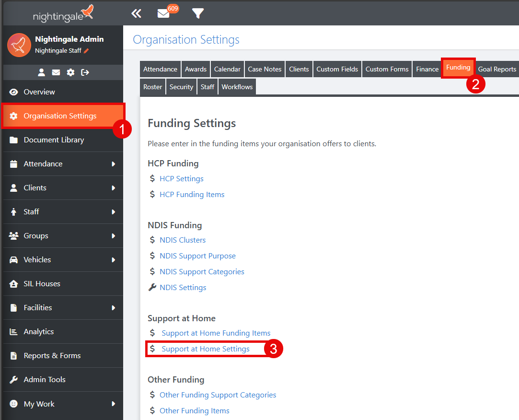Viewport: 519px width, 420px height.
Task: Go to Overview in the sidebar
Action: 63,92
